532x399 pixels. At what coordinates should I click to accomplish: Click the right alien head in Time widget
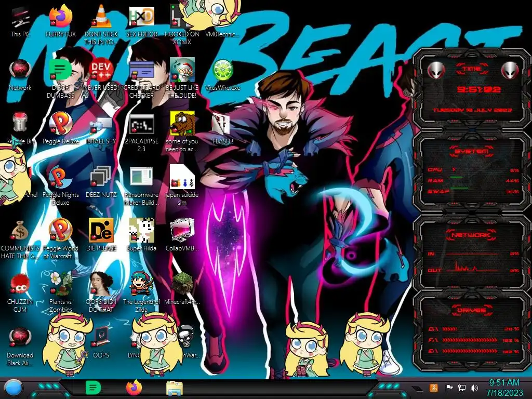pos(510,70)
